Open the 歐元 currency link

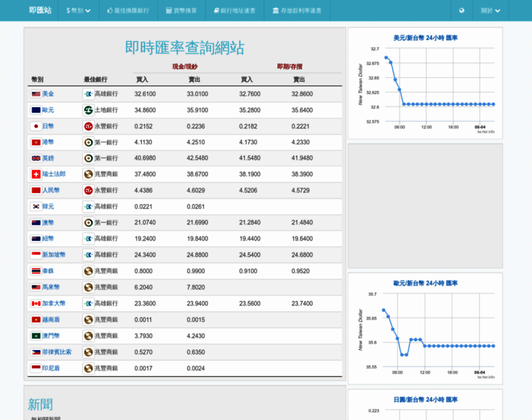coord(48,110)
